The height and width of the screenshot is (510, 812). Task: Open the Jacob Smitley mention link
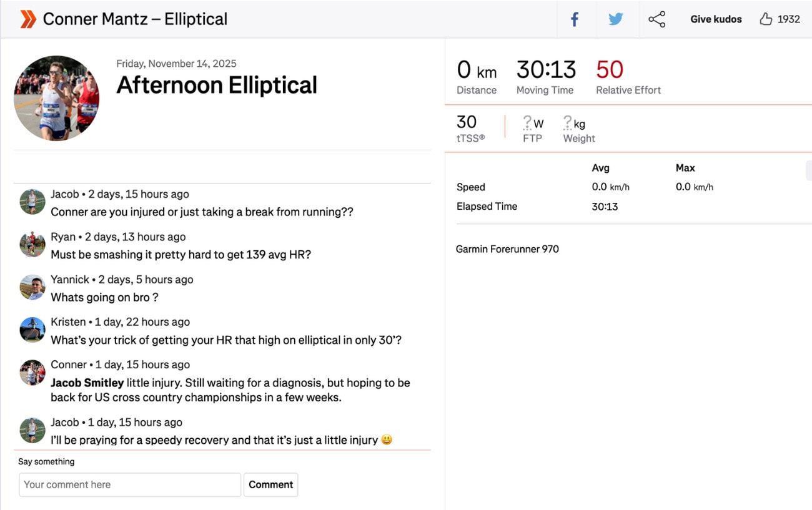tap(87, 383)
